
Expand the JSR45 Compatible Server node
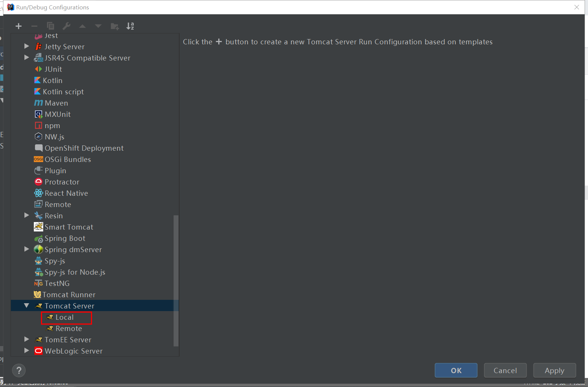click(x=27, y=57)
